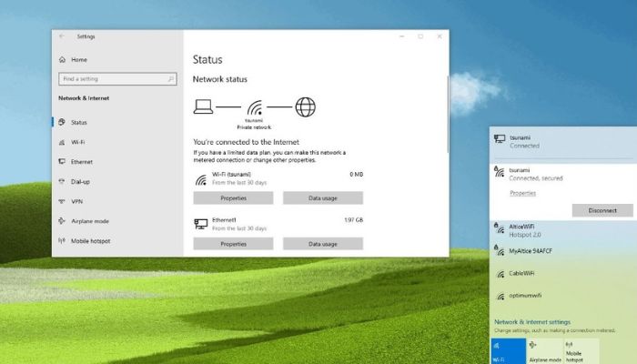The width and height of the screenshot is (637, 364).
Task: Select the wired tsunami Connected entry in flyout
Action: click(563, 142)
